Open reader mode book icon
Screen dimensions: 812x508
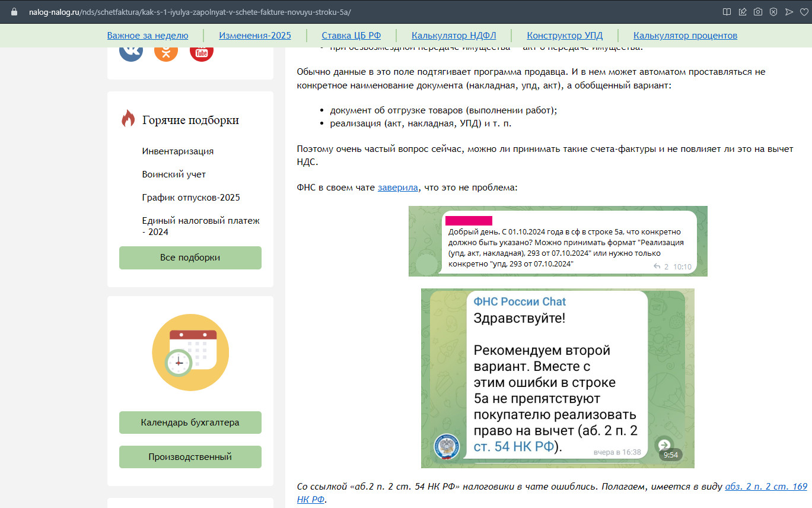click(x=727, y=12)
